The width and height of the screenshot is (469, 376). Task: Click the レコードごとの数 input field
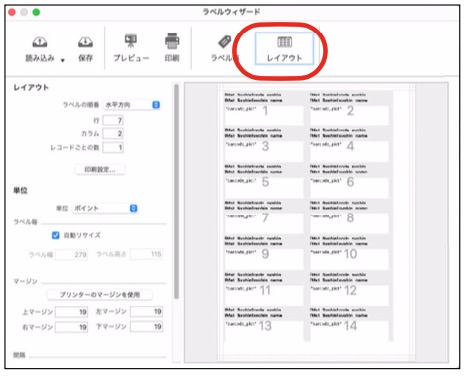coord(113,147)
